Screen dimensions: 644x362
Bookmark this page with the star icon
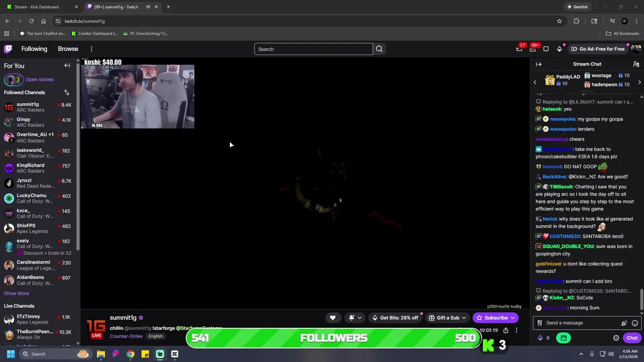click(x=559, y=21)
